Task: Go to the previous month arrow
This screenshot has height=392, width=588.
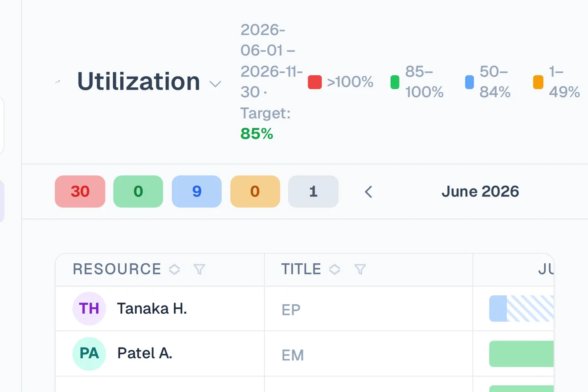Action: pyautogui.click(x=368, y=192)
